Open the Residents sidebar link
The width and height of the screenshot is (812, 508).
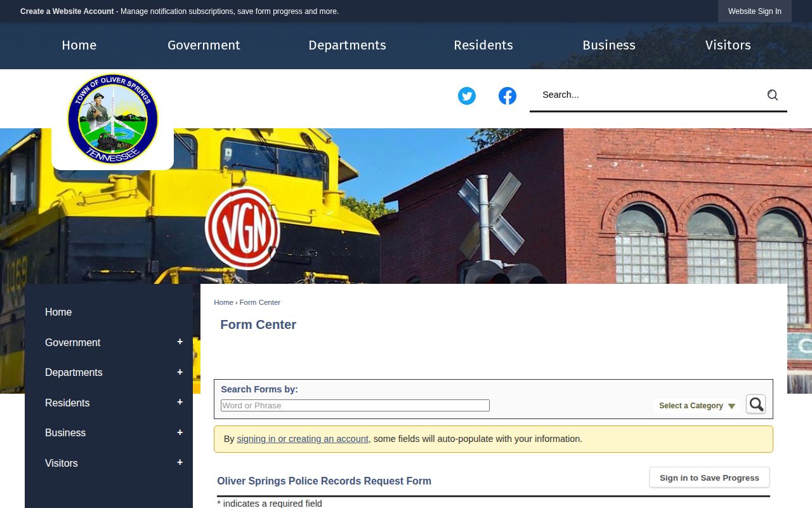click(x=67, y=403)
